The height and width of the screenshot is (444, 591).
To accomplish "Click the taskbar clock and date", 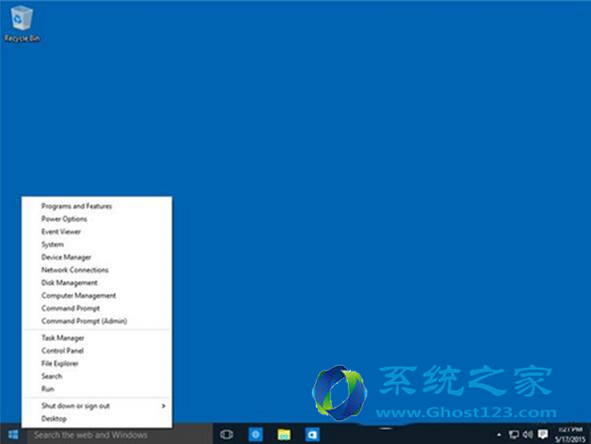I will 570,435.
